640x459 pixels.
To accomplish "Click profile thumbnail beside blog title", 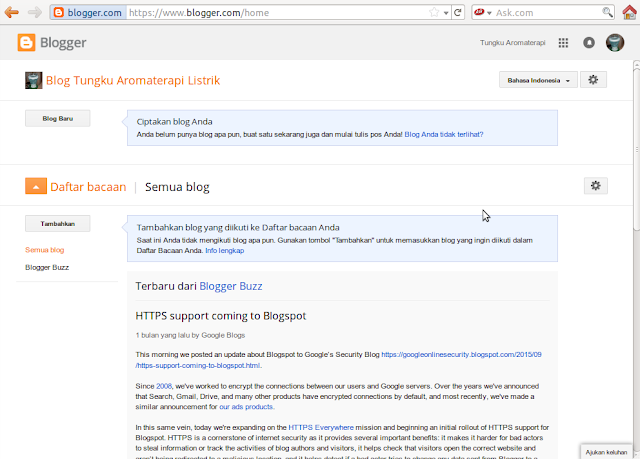I will (x=33, y=80).
